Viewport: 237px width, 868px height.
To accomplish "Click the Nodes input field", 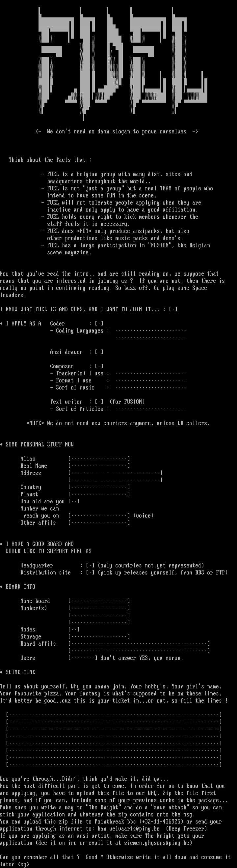I will (x=74, y=629).
